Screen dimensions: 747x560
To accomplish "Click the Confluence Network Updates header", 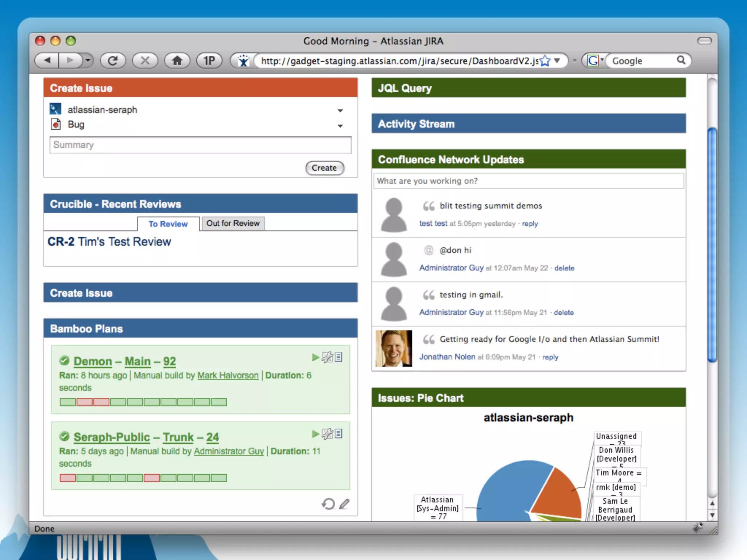I will point(529,159).
